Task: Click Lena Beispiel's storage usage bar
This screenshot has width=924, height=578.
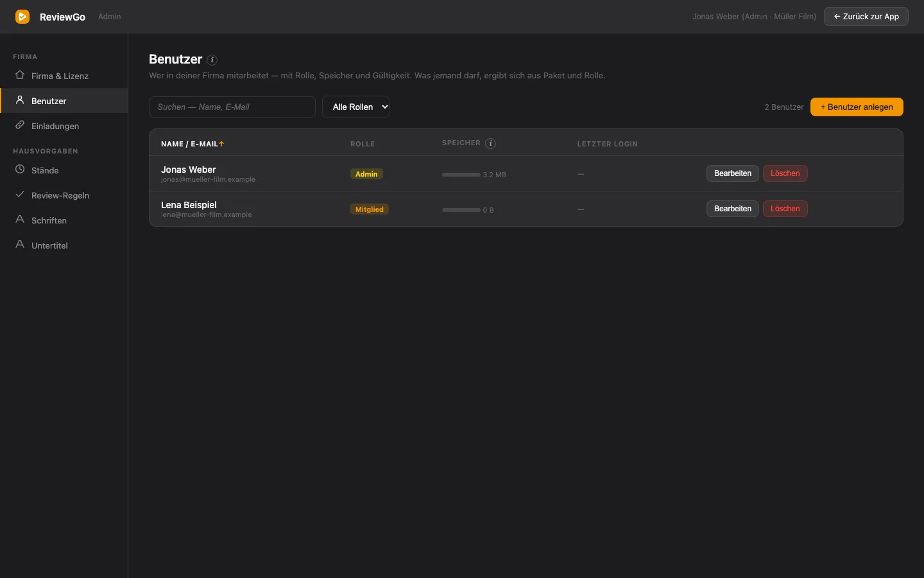Action: click(461, 210)
